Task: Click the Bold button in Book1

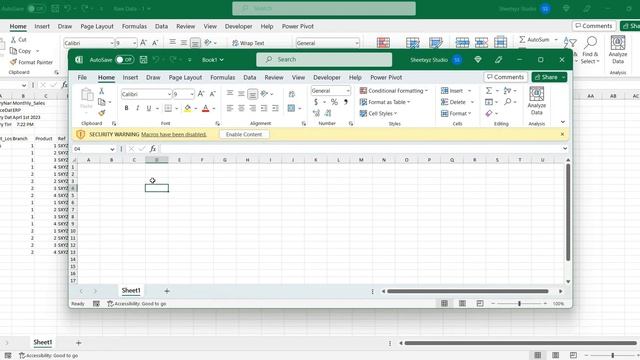Action: [126, 108]
